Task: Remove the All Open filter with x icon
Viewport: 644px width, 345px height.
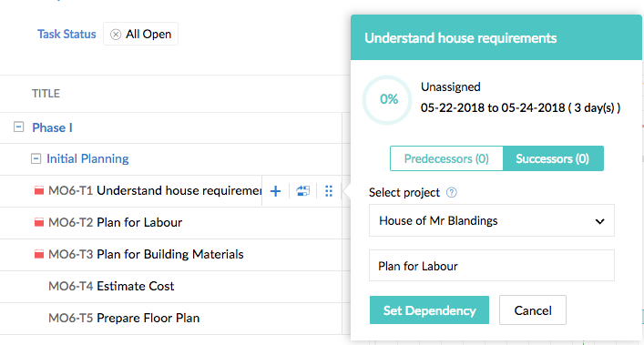Action: tap(116, 35)
